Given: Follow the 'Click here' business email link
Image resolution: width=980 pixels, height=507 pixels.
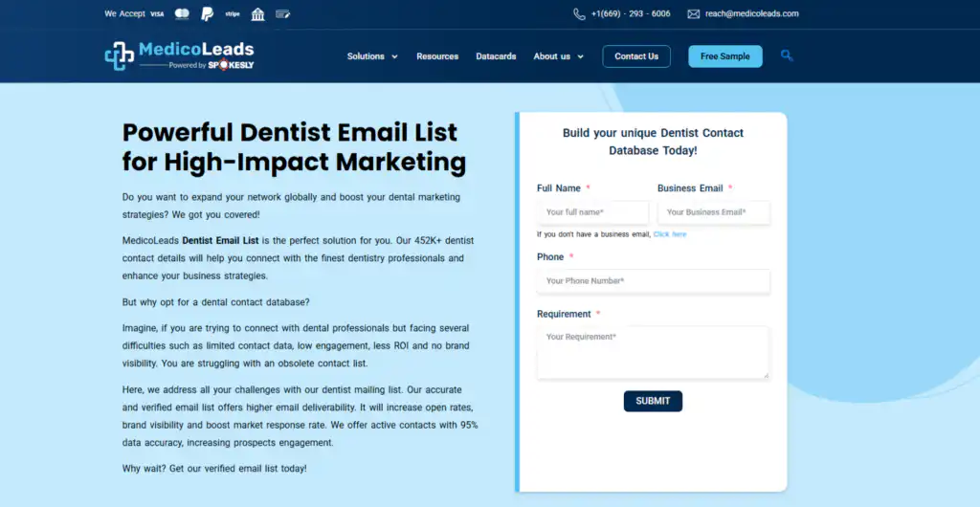Looking at the screenshot, I should [x=670, y=234].
